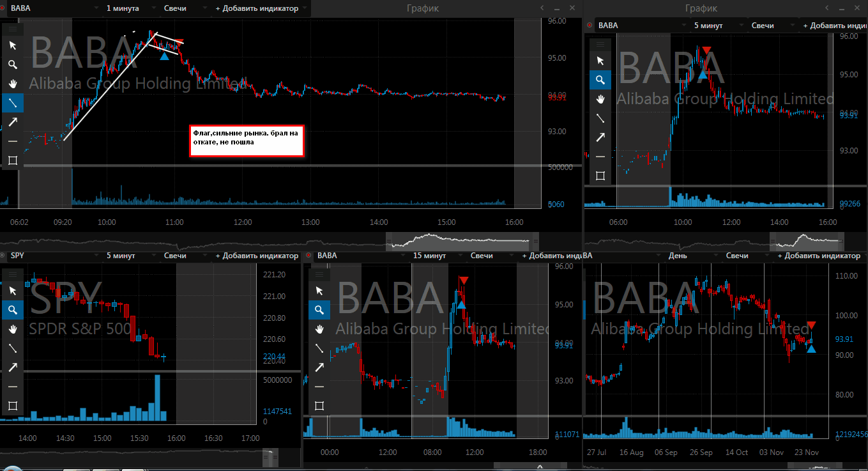Click the BABA ticker field on the 15-minute chart
The image size is (868, 471).
click(x=362, y=256)
